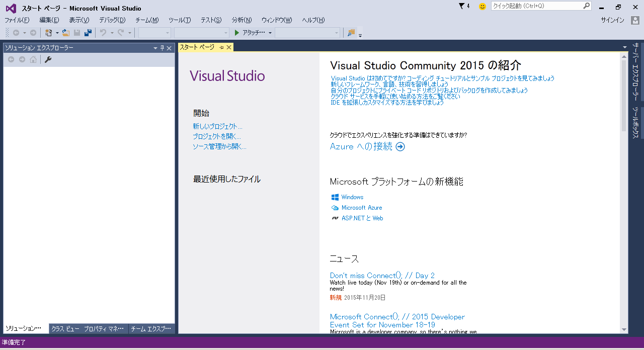Click the ソース管理から開く... link
Screen dimensions: 644x350
tap(220, 146)
